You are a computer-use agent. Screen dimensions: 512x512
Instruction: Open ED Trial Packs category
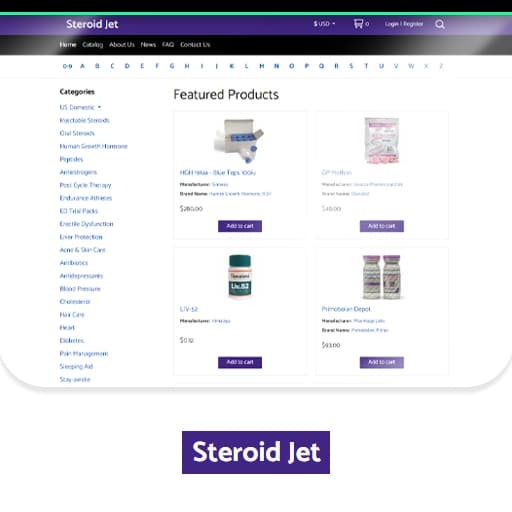pyautogui.click(x=79, y=211)
